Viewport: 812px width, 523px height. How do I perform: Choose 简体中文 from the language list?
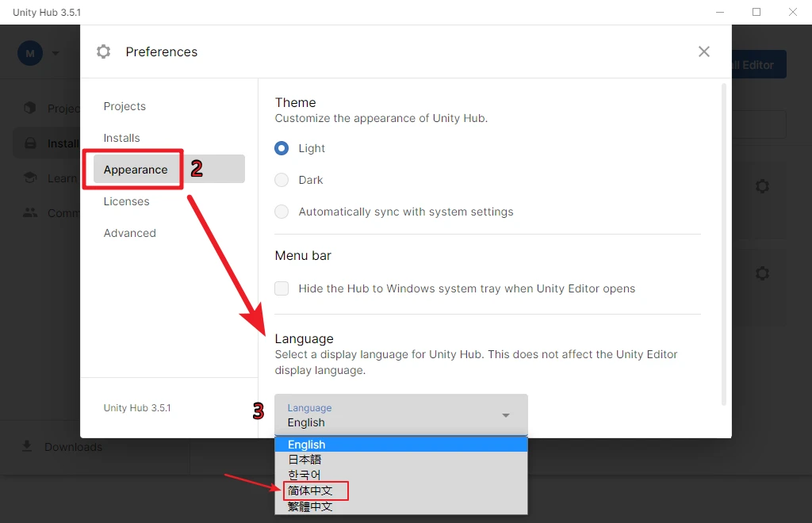tap(401, 491)
